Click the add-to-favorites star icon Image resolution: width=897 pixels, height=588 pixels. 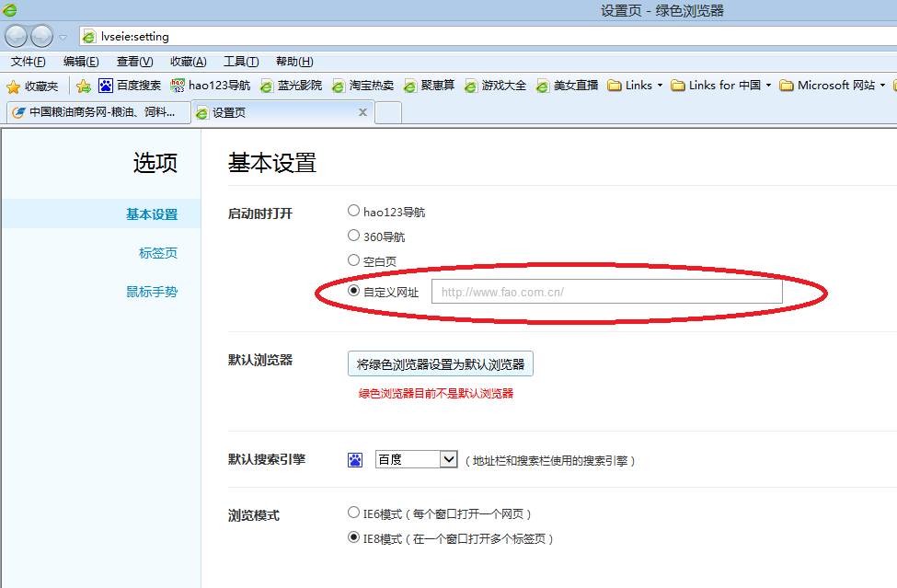(84, 86)
